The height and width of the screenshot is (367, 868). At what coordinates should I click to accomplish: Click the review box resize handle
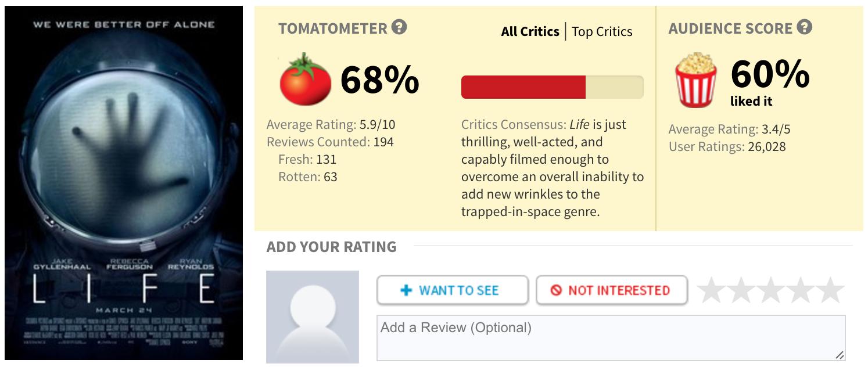(x=840, y=355)
